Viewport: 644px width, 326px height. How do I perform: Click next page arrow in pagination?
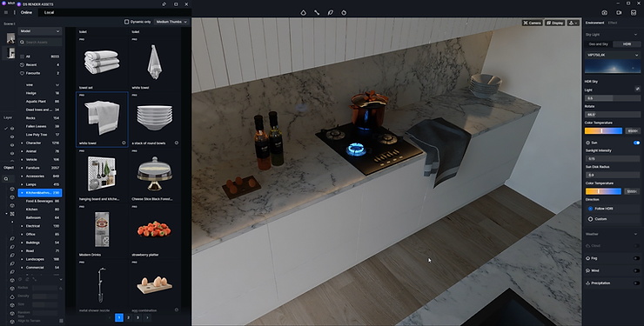click(147, 317)
